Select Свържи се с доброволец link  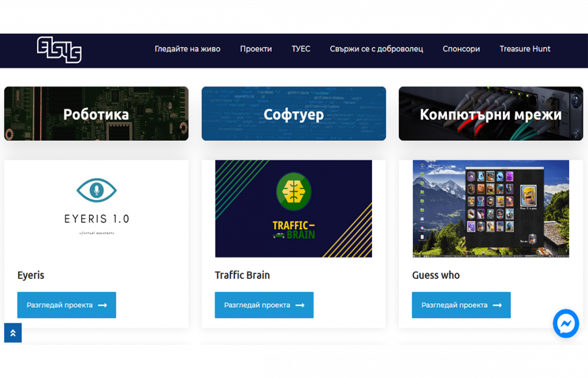376,49
